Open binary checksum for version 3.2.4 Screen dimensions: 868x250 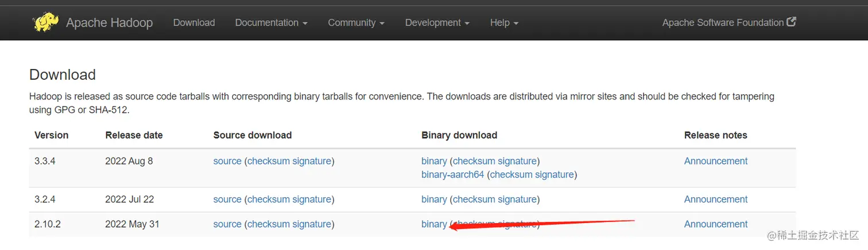click(474, 200)
